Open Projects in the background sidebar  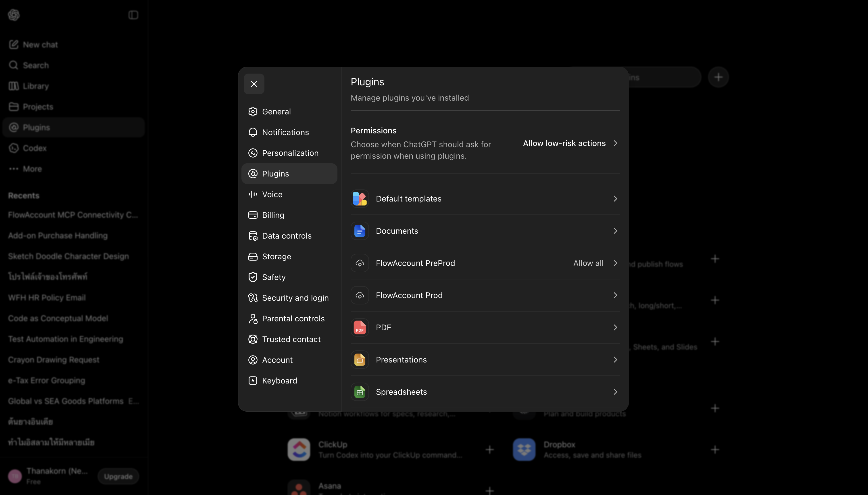coord(73,107)
